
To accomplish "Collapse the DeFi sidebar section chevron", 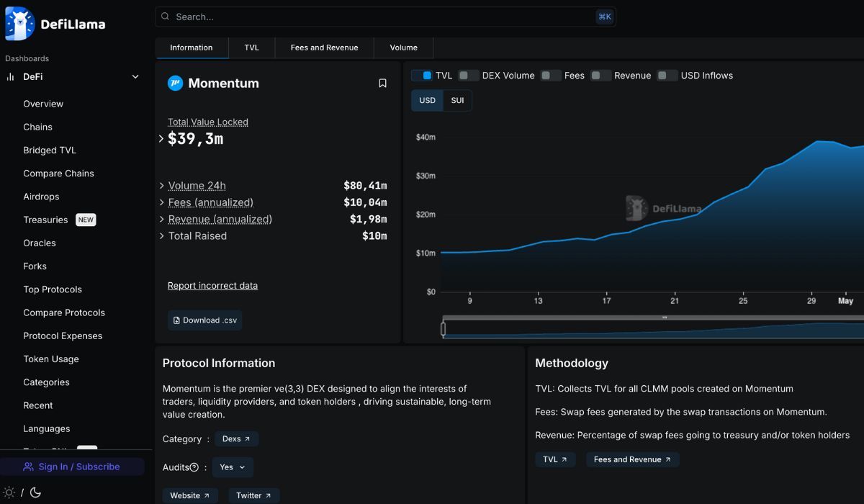I will click(135, 76).
